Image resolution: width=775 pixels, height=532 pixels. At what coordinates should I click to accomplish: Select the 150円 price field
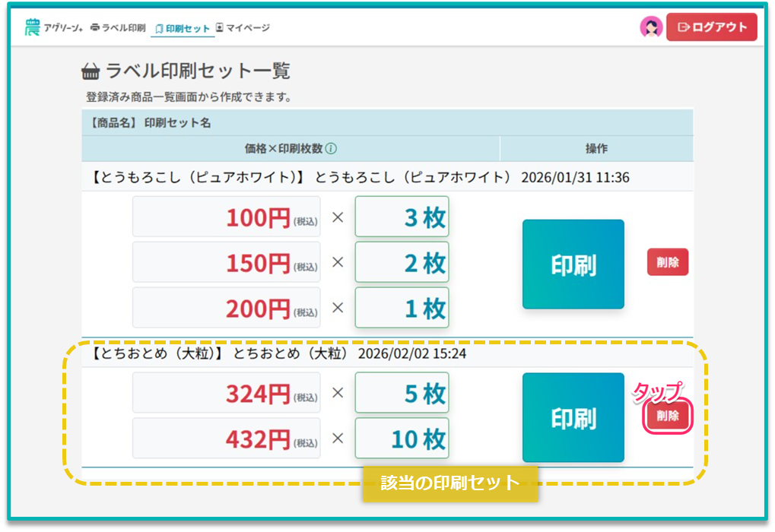click(x=227, y=263)
